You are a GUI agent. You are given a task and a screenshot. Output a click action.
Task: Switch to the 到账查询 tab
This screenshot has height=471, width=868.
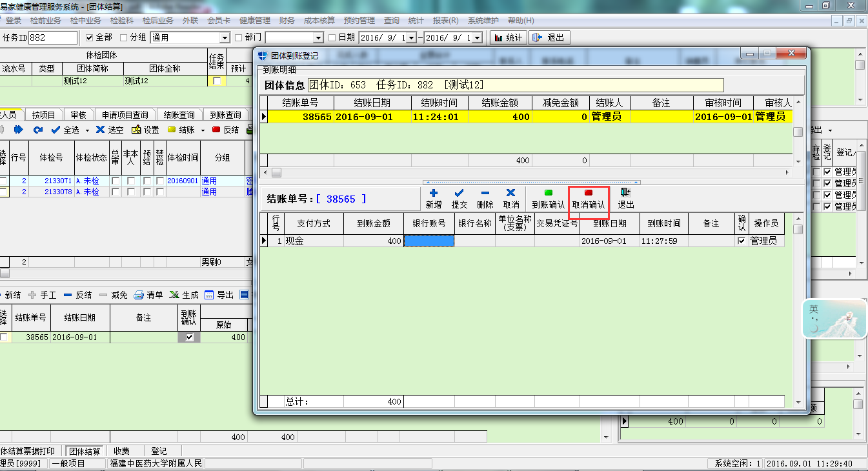coord(225,115)
